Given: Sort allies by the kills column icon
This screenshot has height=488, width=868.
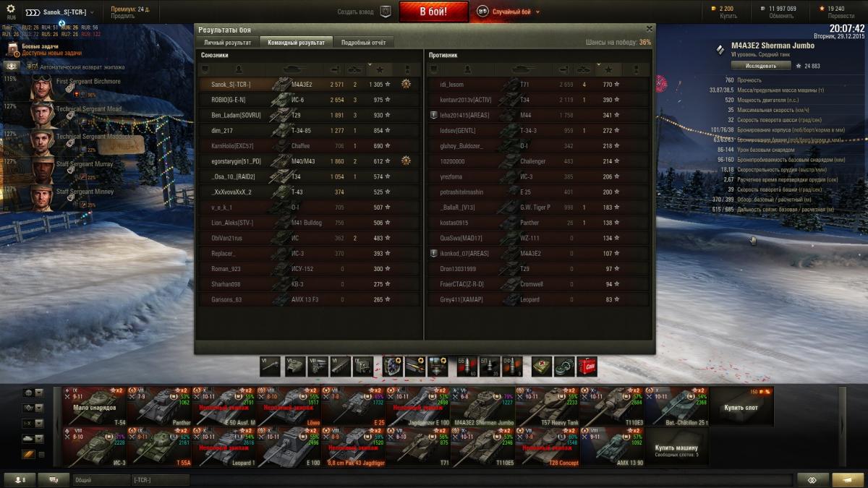Looking at the screenshot, I should pyautogui.click(x=356, y=69).
